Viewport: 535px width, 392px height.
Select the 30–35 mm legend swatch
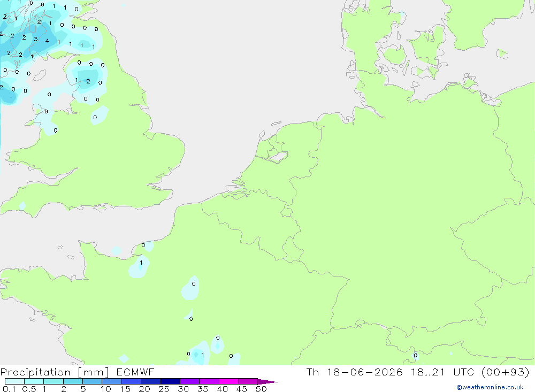(x=190, y=381)
